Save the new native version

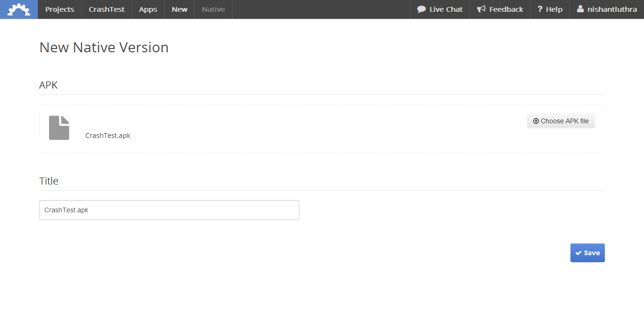pos(587,253)
